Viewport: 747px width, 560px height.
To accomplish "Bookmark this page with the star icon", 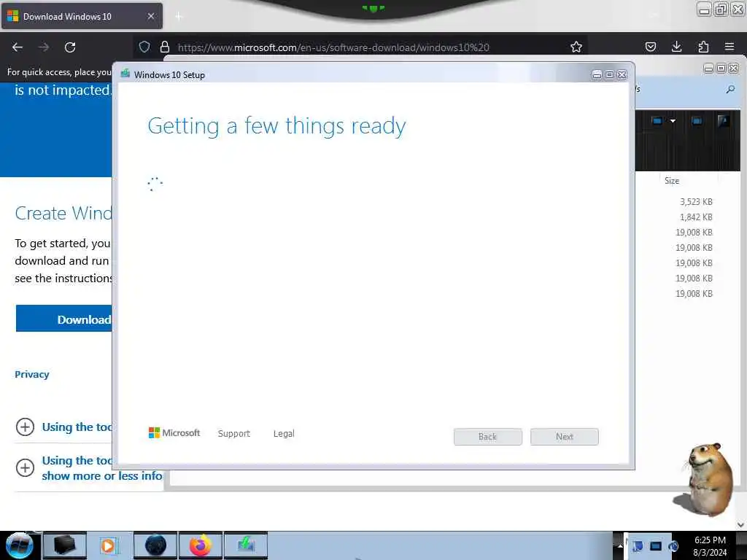I will 576,47.
